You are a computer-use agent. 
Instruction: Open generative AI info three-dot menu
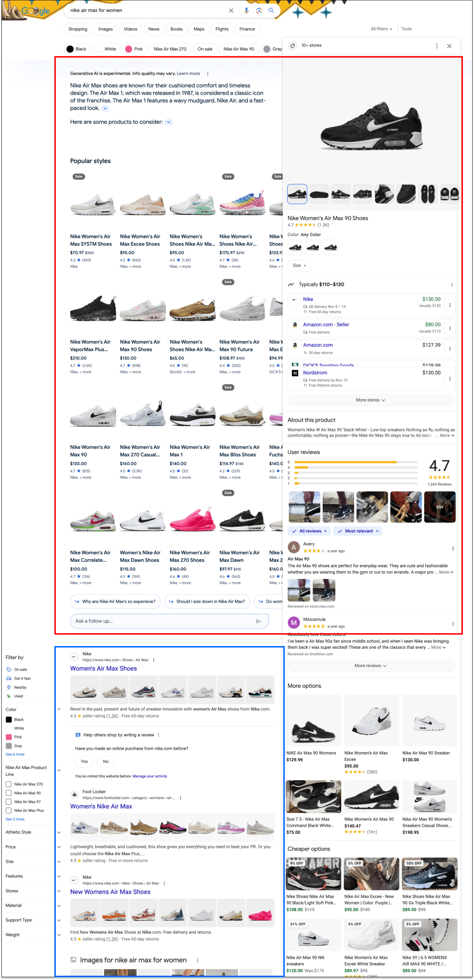coord(207,74)
